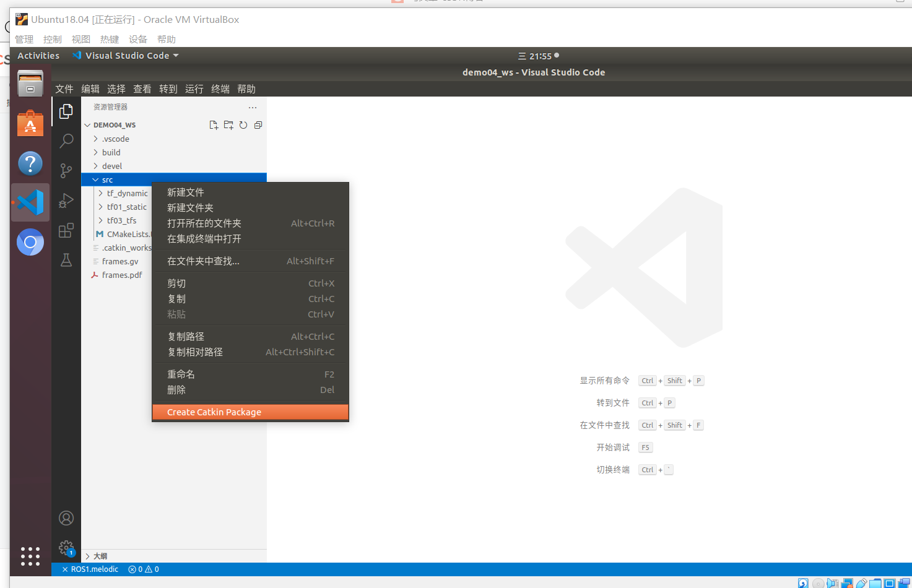Open Help from the Ubuntu dock

30,163
